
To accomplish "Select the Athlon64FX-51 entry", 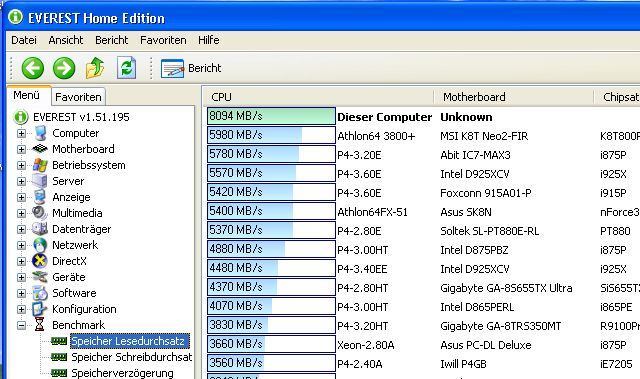I will pos(372,212).
